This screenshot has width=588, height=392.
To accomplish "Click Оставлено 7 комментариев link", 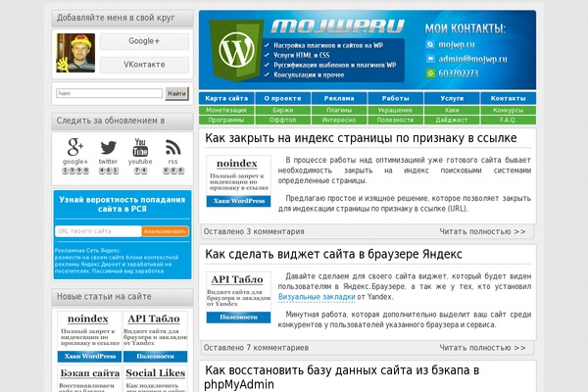I will [256, 348].
